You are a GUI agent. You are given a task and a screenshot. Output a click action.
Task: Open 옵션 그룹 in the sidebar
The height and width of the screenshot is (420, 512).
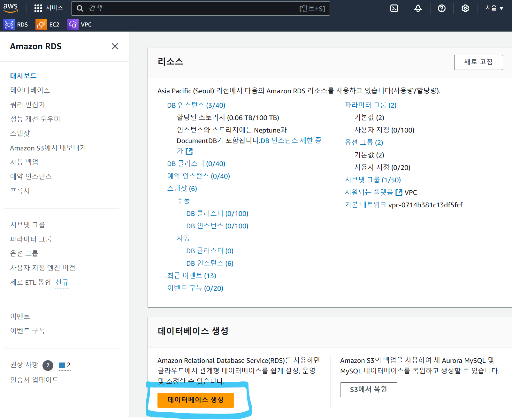click(x=24, y=253)
